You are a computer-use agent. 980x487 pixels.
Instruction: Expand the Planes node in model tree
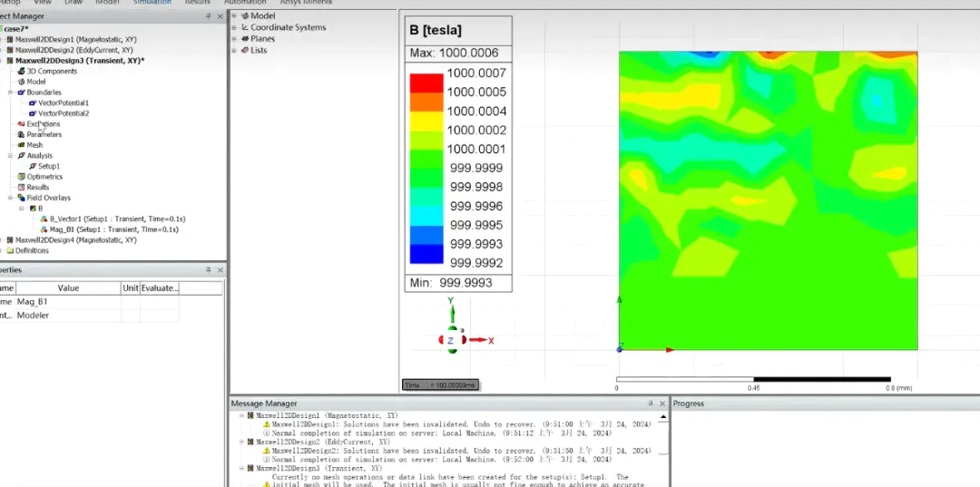[x=234, y=39]
